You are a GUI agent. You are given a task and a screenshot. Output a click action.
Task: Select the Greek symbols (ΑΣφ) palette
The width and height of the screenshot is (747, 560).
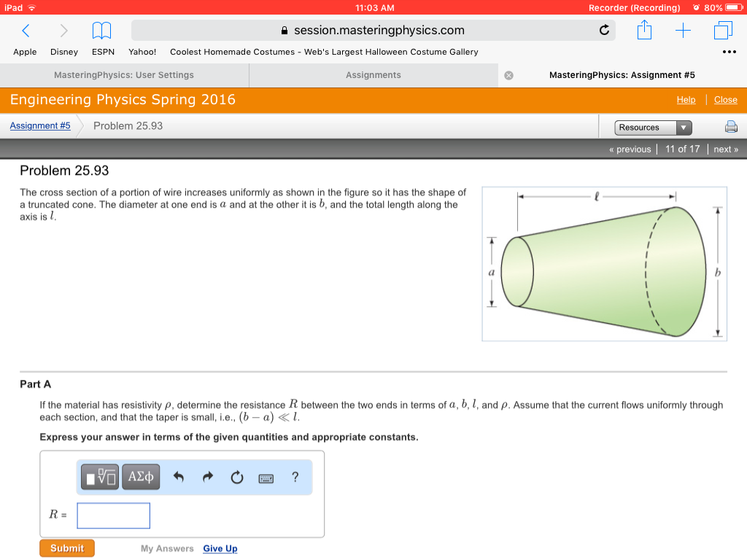tap(140, 476)
